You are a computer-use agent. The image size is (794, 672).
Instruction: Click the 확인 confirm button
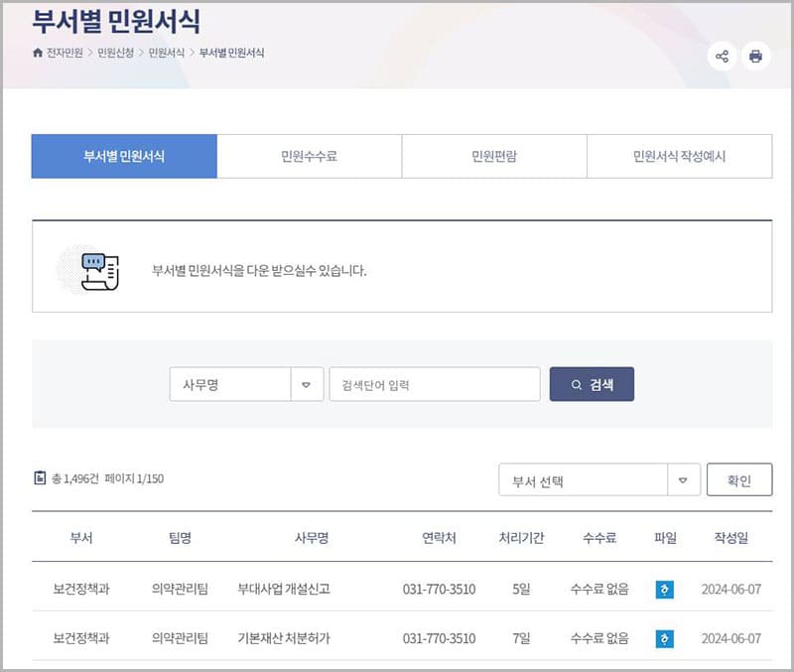[738, 480]
